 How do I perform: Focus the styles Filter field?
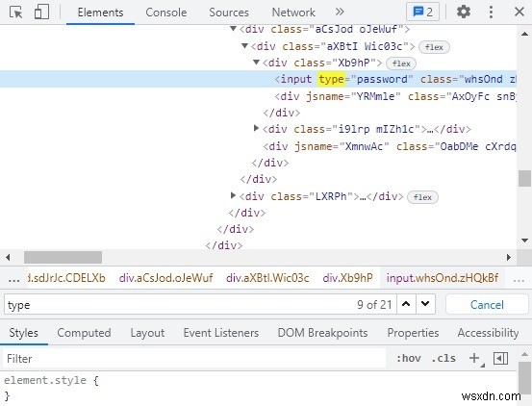tap(194, 359)
